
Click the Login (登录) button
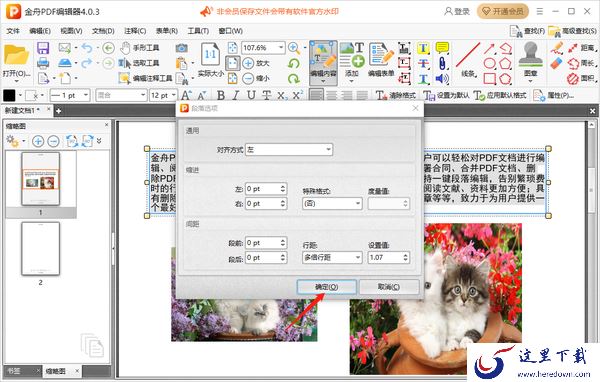pos(457,11)
